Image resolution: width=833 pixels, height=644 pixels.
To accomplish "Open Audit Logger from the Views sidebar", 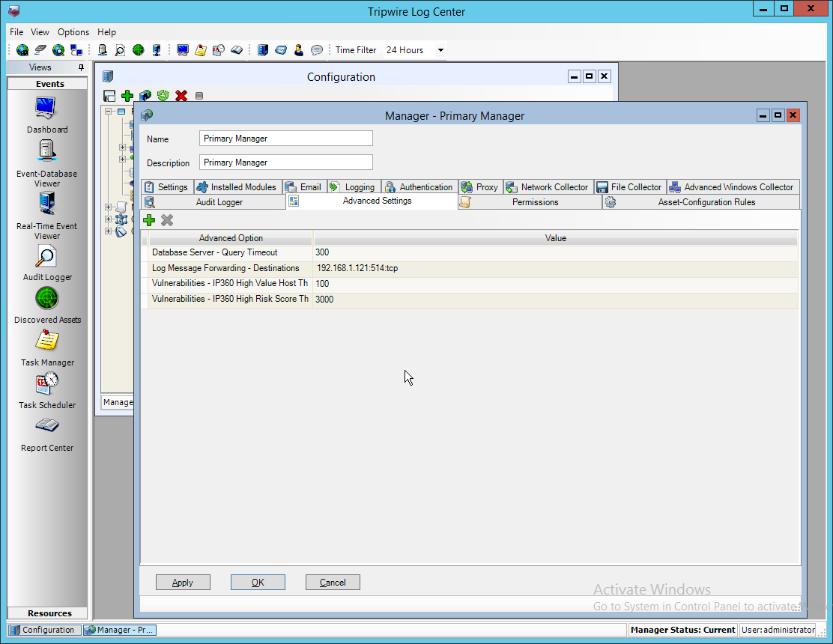I will pyautogui.click(x=46, y=262).
